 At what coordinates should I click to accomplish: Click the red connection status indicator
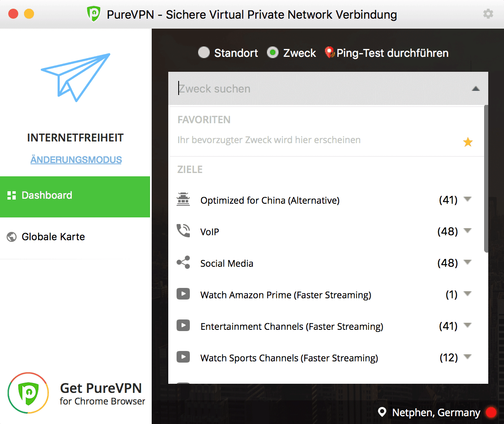point(491,412)
